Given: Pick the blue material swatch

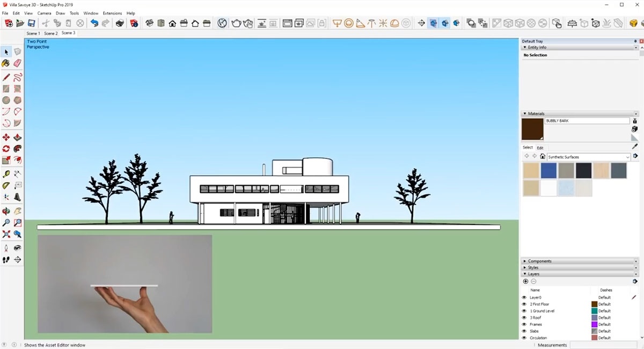Looking at the screenshot, I should click(x=548, y=171).
